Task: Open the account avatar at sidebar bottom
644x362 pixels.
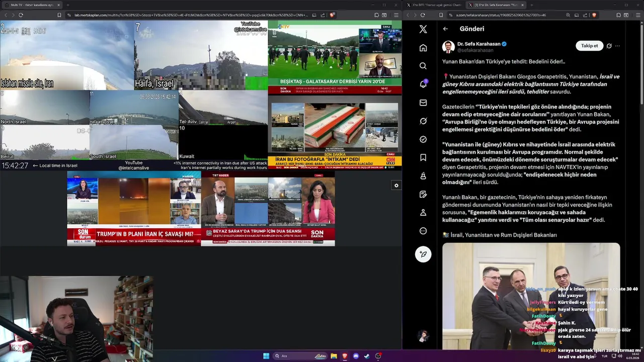Action: (423, 335)
